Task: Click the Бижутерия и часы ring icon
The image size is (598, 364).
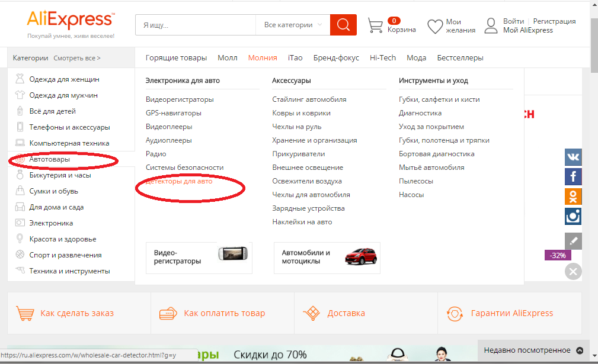Action: (20, 175)
